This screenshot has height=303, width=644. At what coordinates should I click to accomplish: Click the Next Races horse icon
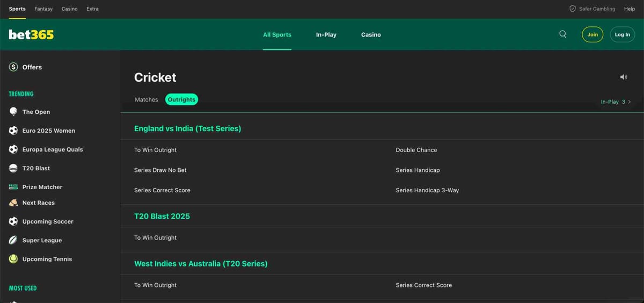click(13, 203)
